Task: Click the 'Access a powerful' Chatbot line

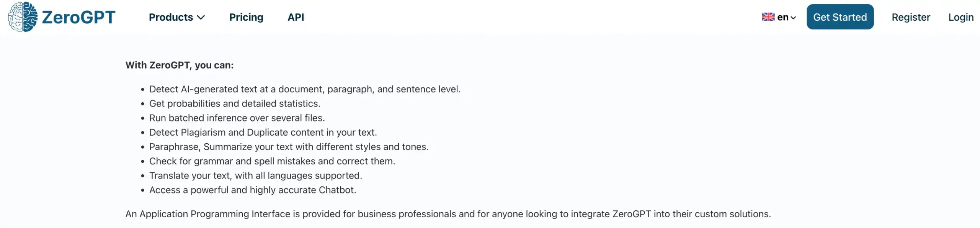Action: click(253, 190)
